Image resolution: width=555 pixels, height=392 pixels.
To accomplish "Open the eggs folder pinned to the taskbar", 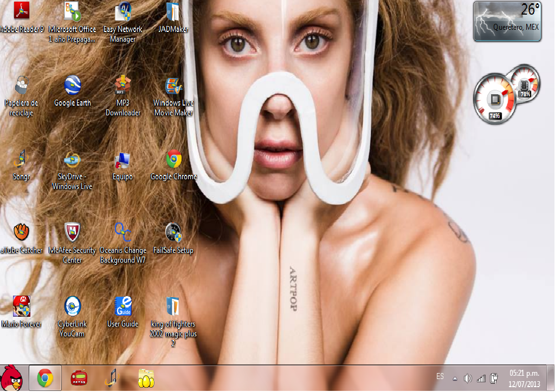I will (146, 378).
